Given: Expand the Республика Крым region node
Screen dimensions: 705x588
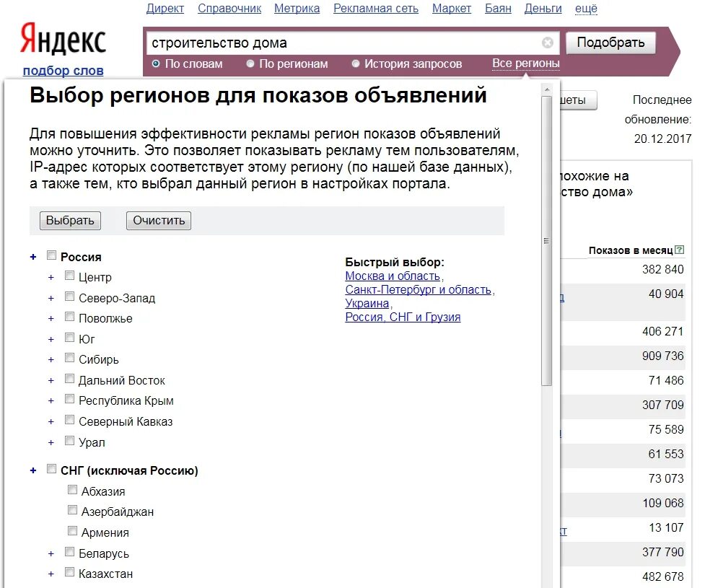Looking at the screenshot, I should [51, 401].
